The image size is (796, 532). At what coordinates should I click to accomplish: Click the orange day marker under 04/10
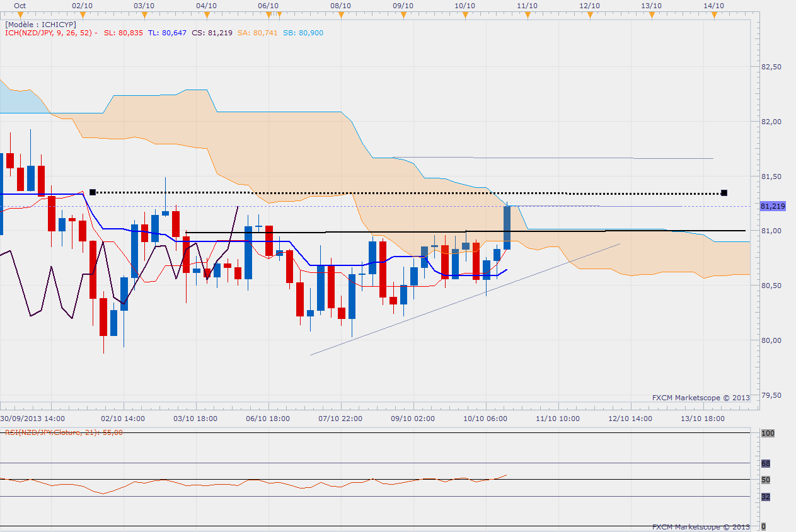click(x=207, y=16)
